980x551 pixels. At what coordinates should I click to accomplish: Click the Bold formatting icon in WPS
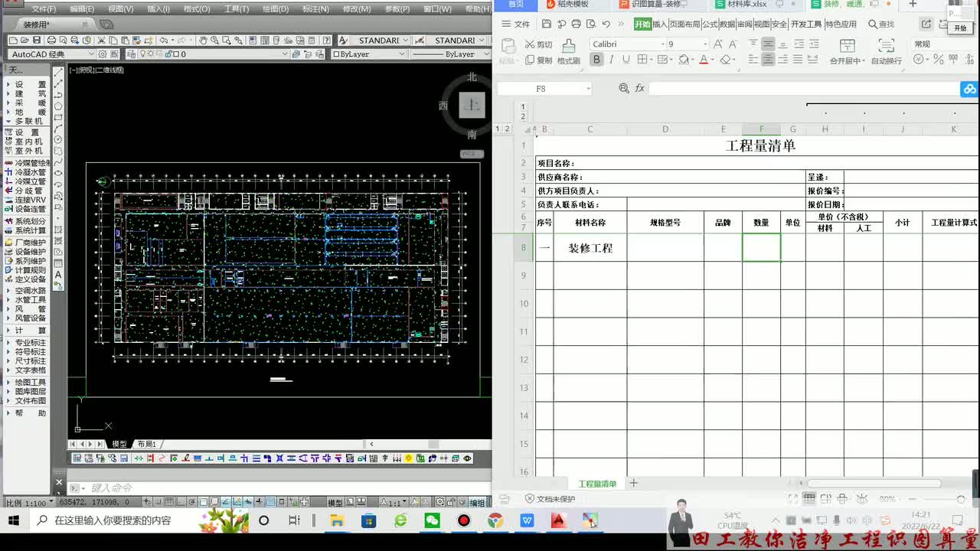coord(596,60)
